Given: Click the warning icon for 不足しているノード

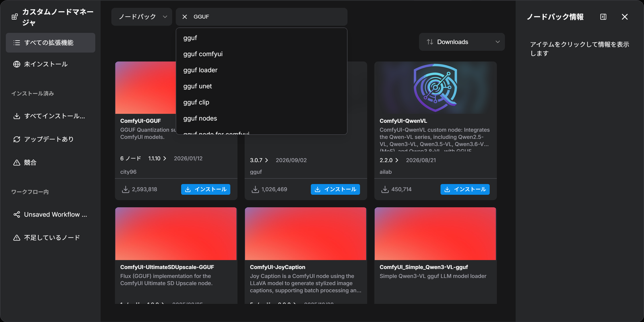Looking at the screenshot, I should click(17, 238).
